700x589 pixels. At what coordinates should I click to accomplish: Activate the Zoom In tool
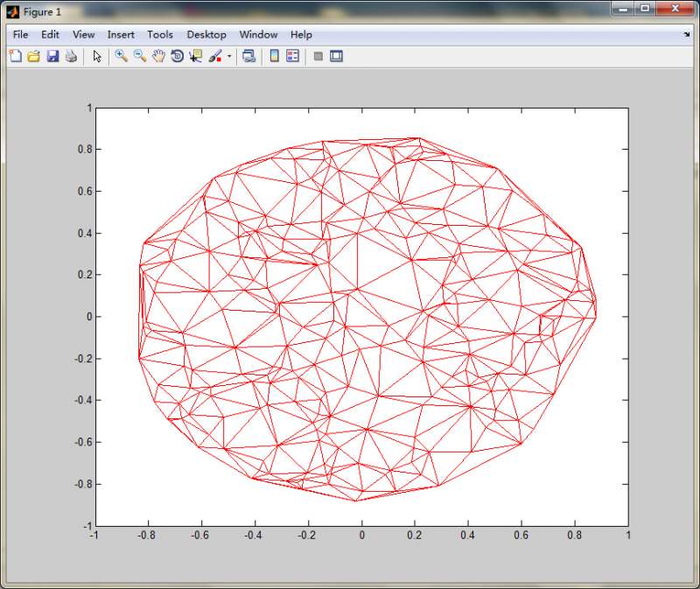tap(121, 56)
